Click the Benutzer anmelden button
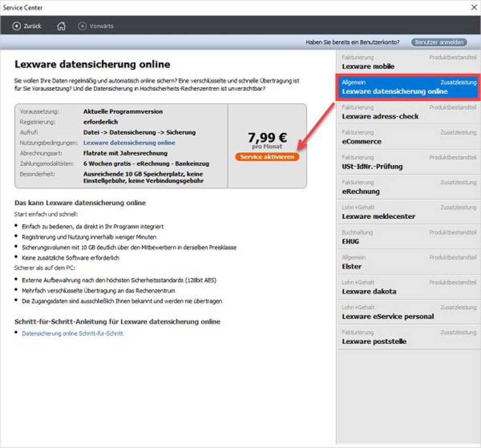The height and width of the screenshot is (448, 481). [439, 42]
